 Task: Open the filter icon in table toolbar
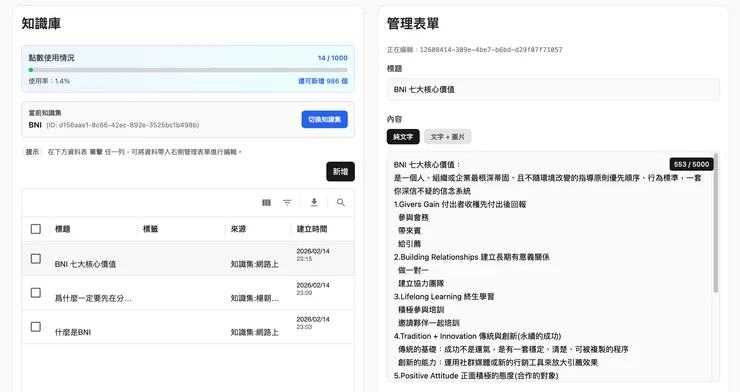(x=287, y=202)
